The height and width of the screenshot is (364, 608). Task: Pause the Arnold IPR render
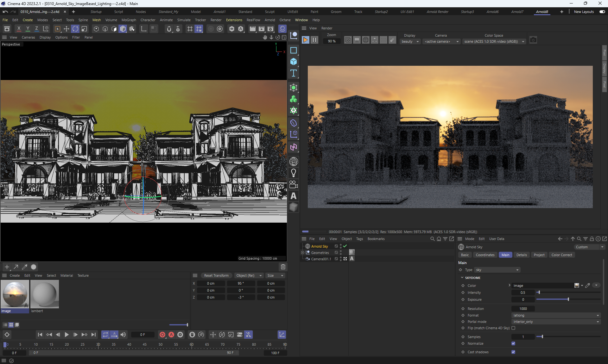pyautogui.click(x=314, y=40)
